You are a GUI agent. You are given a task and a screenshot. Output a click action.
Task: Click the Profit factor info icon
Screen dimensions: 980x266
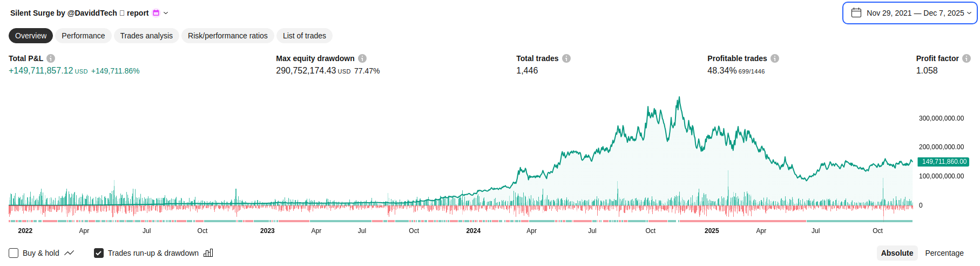coord(967,58)
